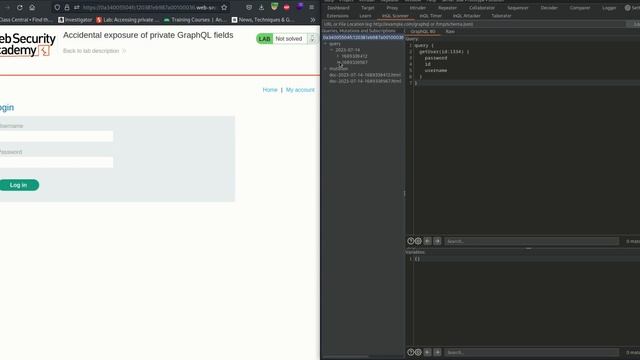Open query editor search help icon
640x360 pixels.
[411, 241]
